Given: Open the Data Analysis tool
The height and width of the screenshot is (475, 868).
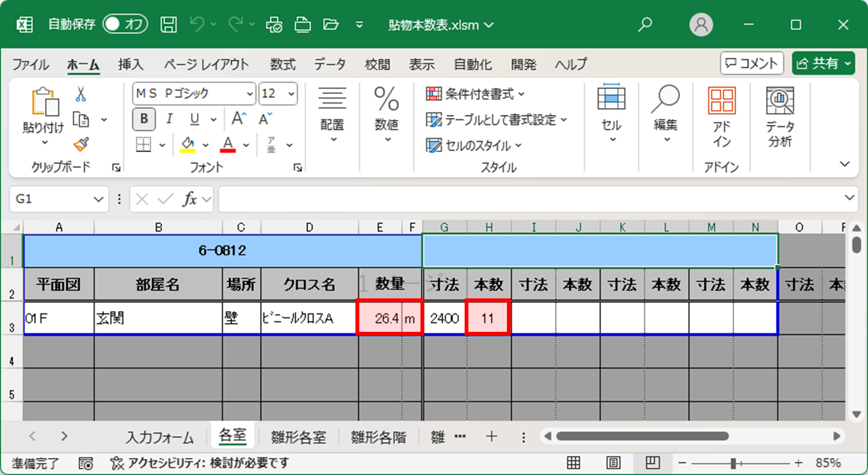Looking at the screenshot, I should click(780, 117).
